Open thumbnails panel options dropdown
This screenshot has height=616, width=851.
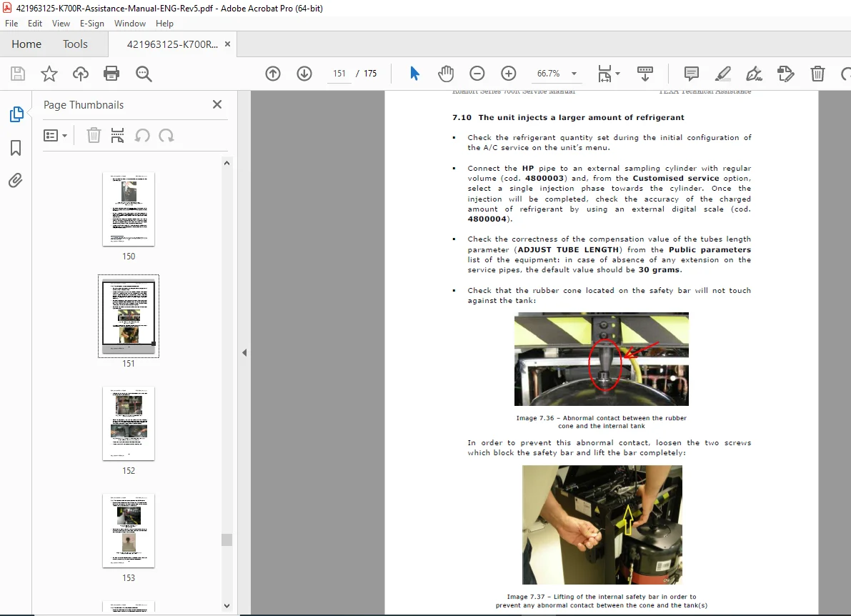pos(55,135)
